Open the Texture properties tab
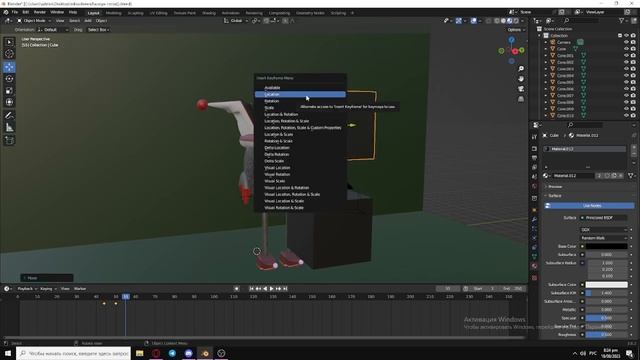 535,278
